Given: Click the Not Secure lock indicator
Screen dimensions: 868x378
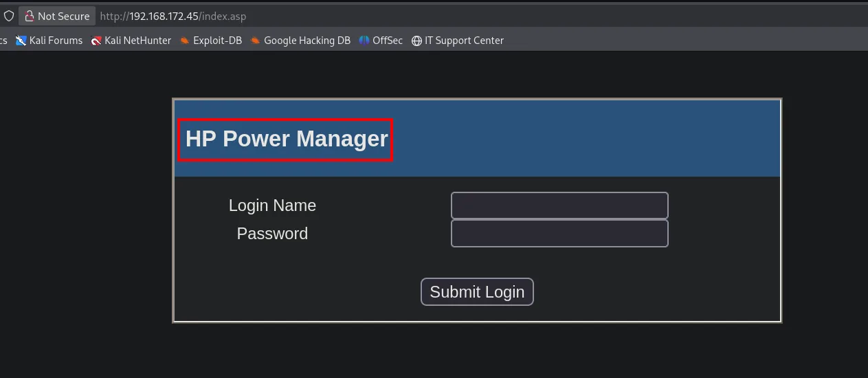Looking at the screenshot, I should coord(57,16).
